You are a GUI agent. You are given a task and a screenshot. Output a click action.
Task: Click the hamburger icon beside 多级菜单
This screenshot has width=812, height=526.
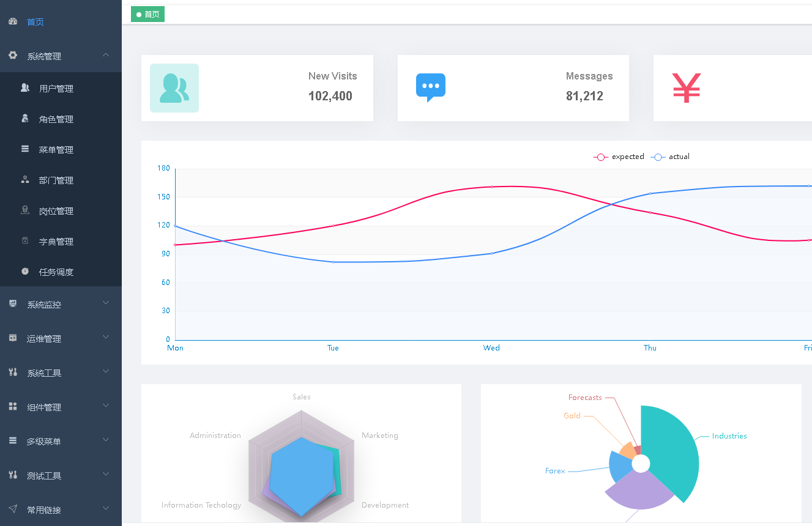(x=13, y=440)
